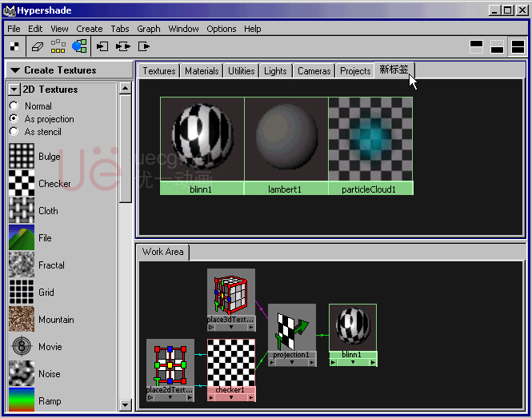Show bottom tabs only layout icon
The height and width of the screenshot is (418, 532).
pyautogui.click(x=497, y=47)
